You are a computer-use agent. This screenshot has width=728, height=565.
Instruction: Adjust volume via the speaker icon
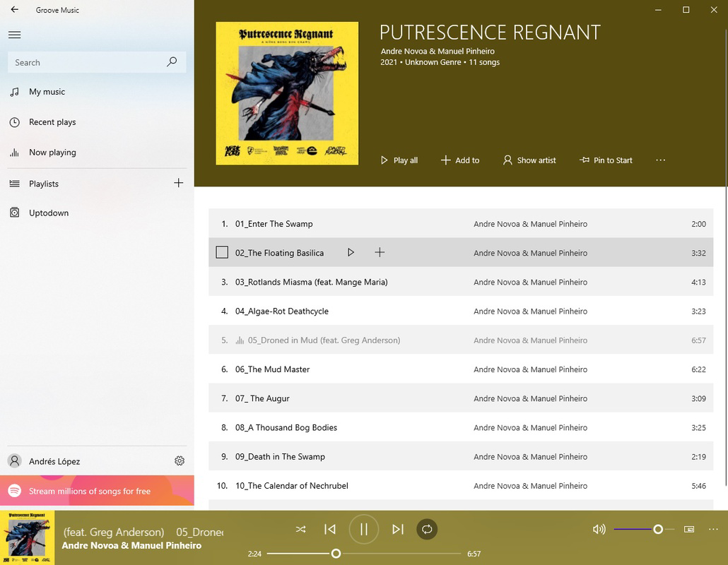pos(599,529)
